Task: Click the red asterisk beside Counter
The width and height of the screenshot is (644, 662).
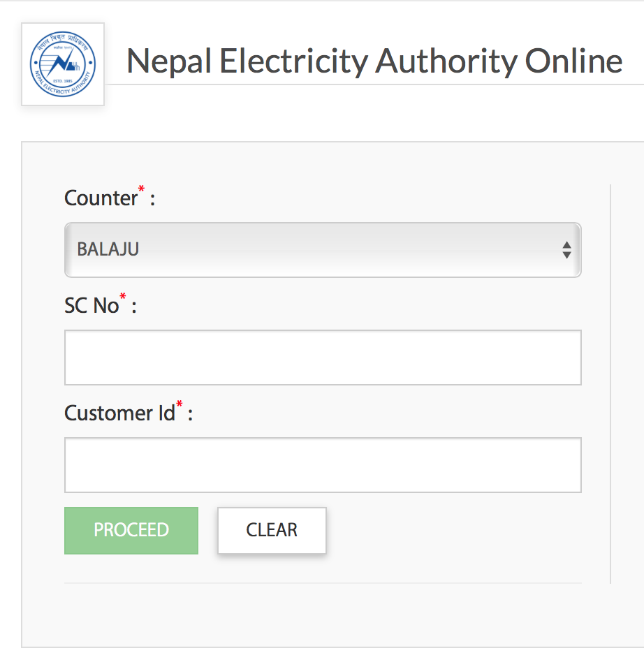Action: (x=142, y=190)
